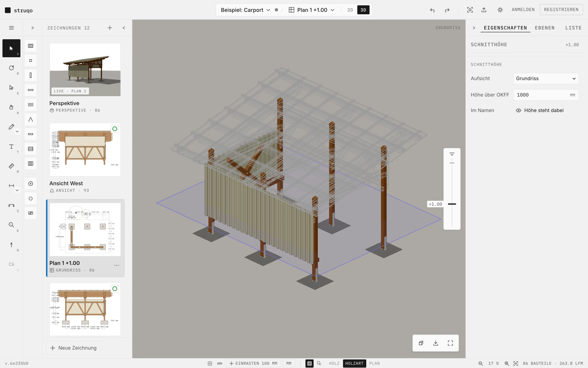Switch the view to 3D mode
Viewport: 588px width, 368px height.
click(x=363, y=10)
